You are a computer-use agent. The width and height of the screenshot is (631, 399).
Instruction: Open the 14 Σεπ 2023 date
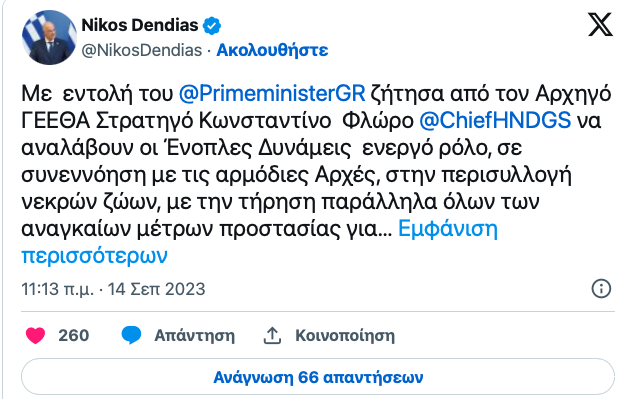pyautogui.click(x=157, y=289)
